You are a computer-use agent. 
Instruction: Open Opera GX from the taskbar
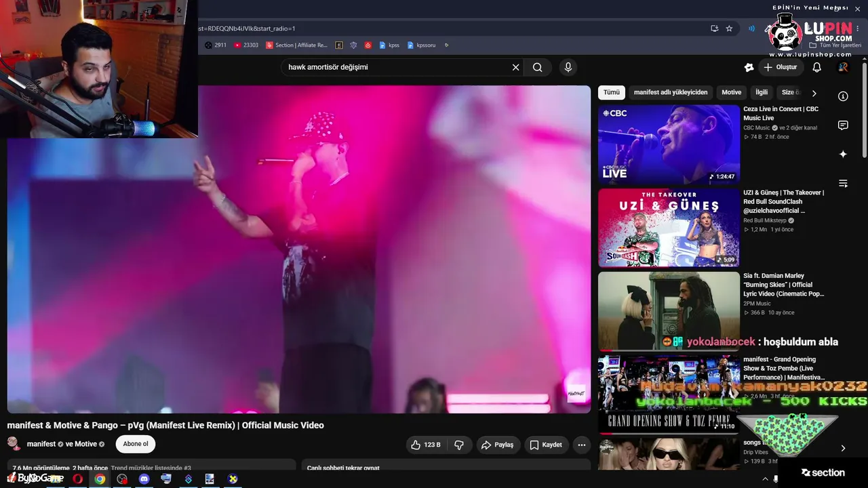point(78,479)
